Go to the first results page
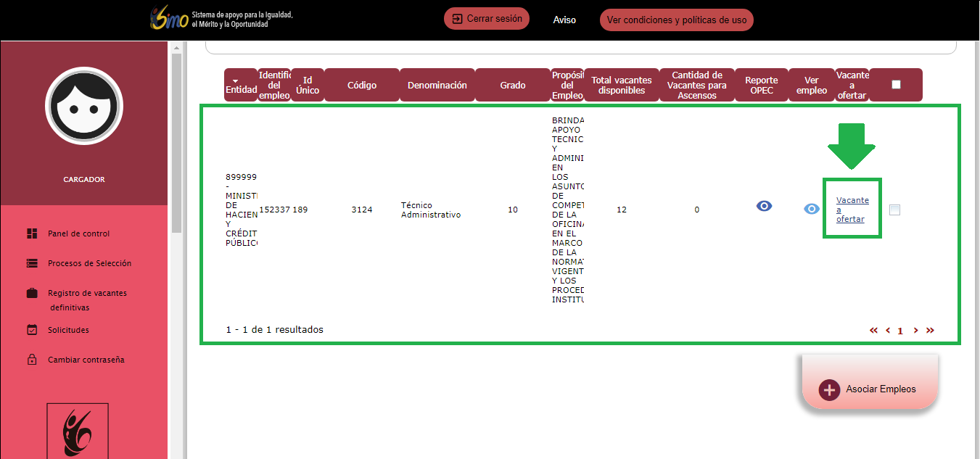 873,331
